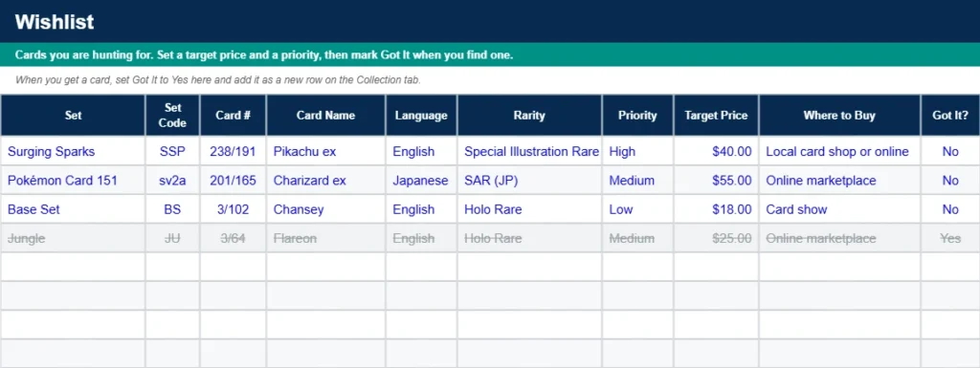Image resolution: width=980 pixels, height=368 pixels.
Task: Select the Surging Sparks set cell
Action: (x=73, y=152)
